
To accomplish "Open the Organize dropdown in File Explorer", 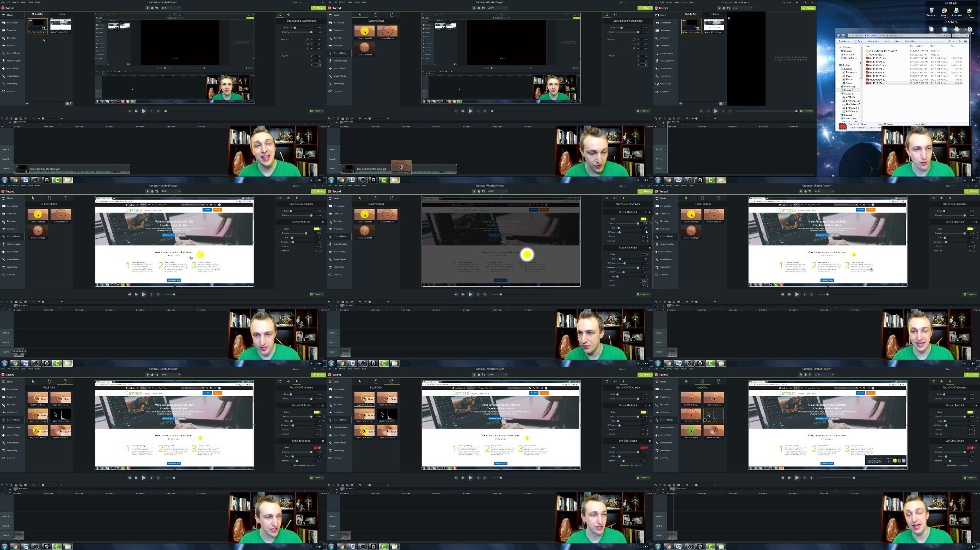I will click(x=844, y=41).
